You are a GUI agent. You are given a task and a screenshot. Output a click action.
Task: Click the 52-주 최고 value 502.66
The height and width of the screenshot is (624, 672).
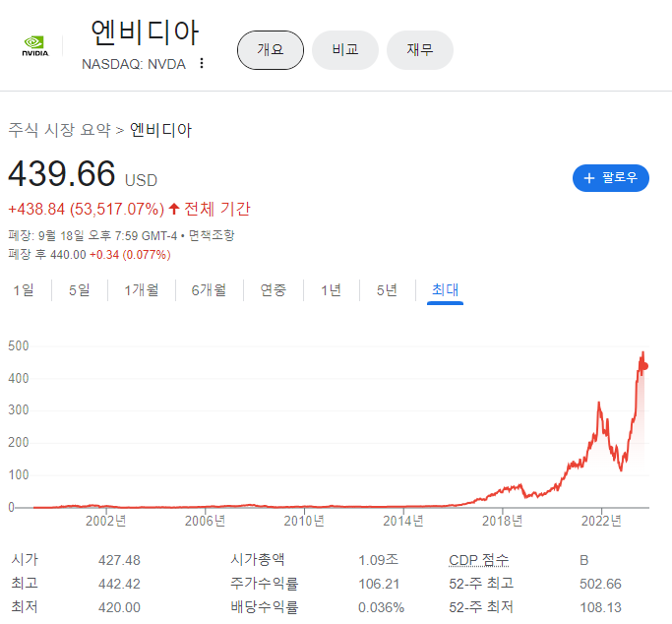tap(600, 584)
